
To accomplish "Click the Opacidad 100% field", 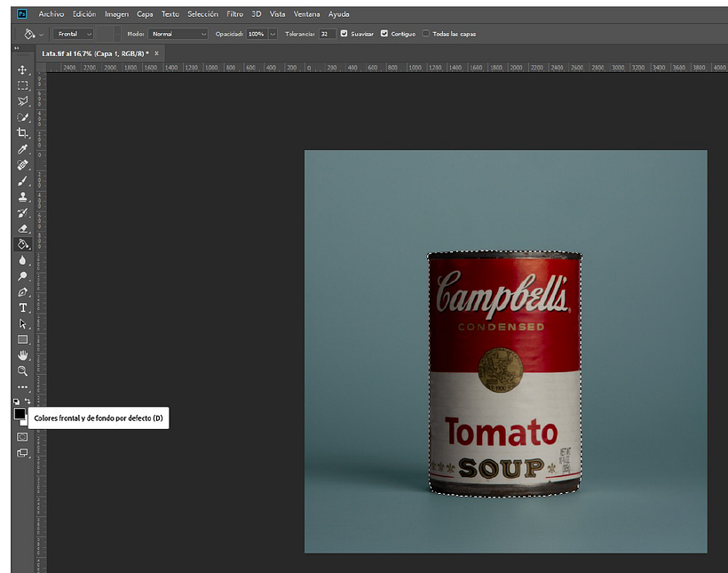I will tap(257, 34).
